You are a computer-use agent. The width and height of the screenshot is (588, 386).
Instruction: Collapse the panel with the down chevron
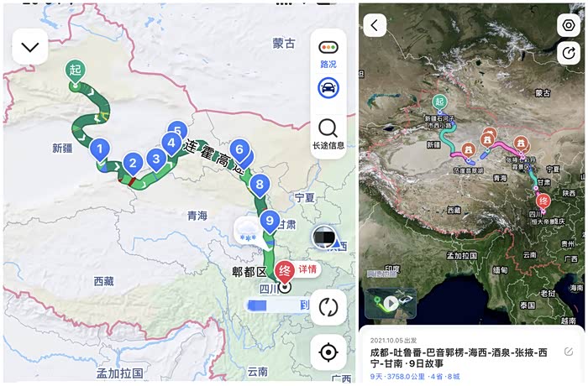pyautogui.click(x=30, y=47)
